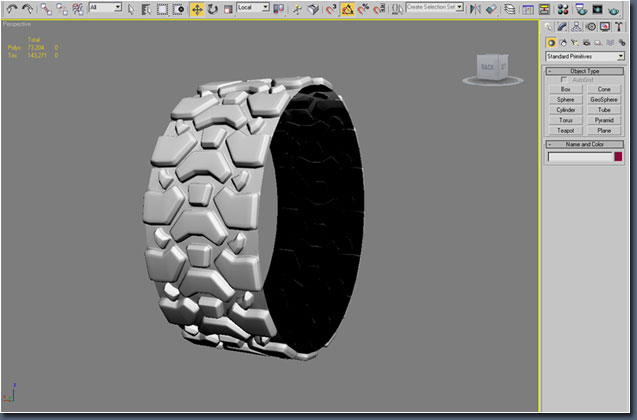
Task: Select the Space Warps category icon
Action: click(x=610, y=43)
